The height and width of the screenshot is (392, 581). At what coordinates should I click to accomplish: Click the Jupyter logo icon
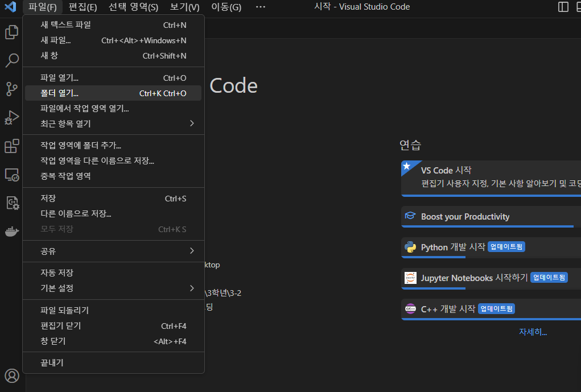tap(410, 278)
